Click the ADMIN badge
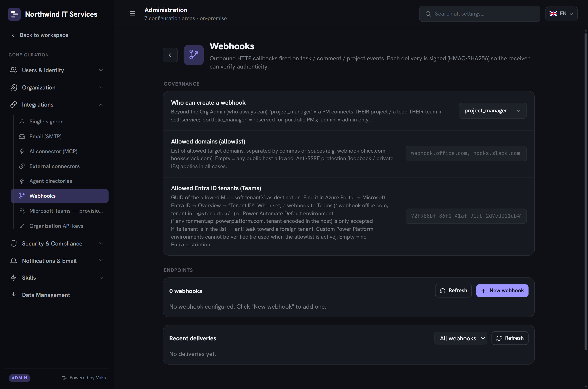The width and height of the screenshot is (588, 389). click(x=19, y=378)
